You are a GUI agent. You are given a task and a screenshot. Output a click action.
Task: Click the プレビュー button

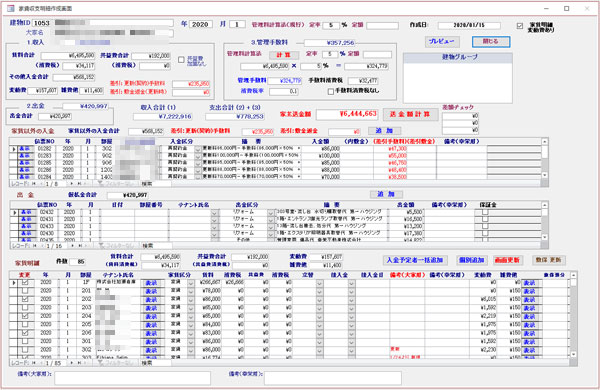click(442, 41)
